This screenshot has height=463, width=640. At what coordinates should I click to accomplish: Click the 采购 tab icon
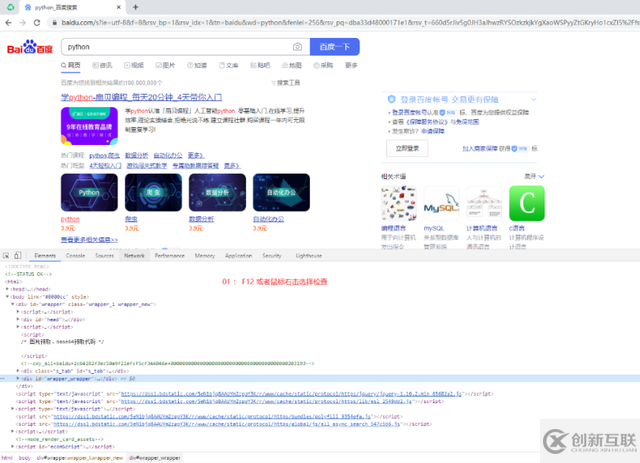pyautogui.click(x=316, y=65)
